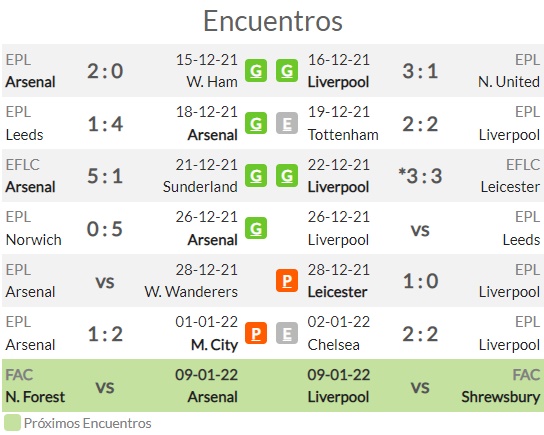Select the Arsenal vs W. Wanderers 28-12-21 fixture
Screen dimensions: 544x435
click(122, 281)
